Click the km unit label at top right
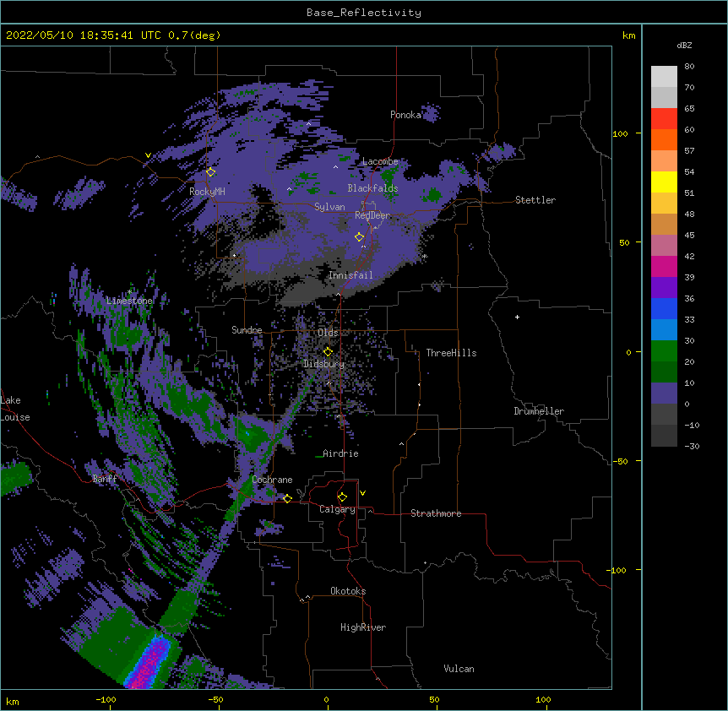 tap(629, 35)
